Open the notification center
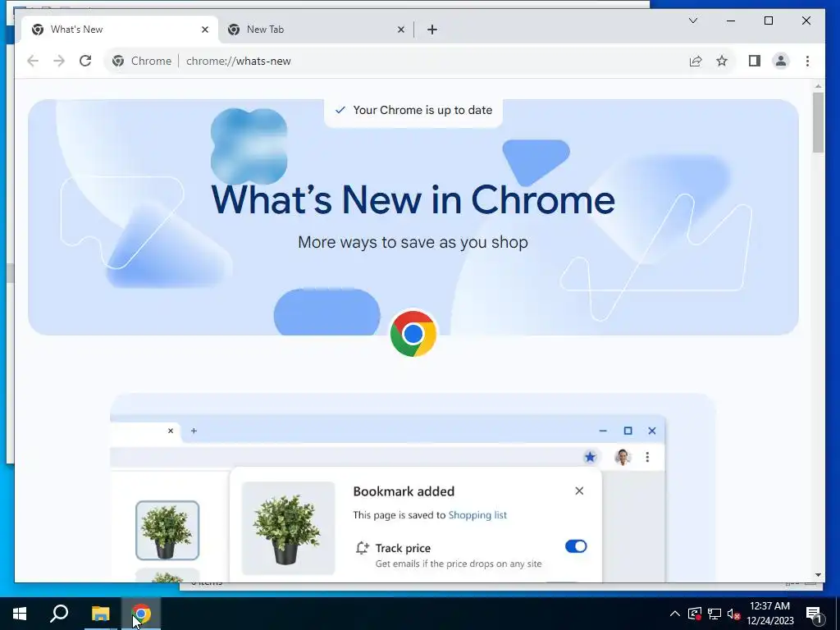The image size is (840, 630). tap(815, 614)
